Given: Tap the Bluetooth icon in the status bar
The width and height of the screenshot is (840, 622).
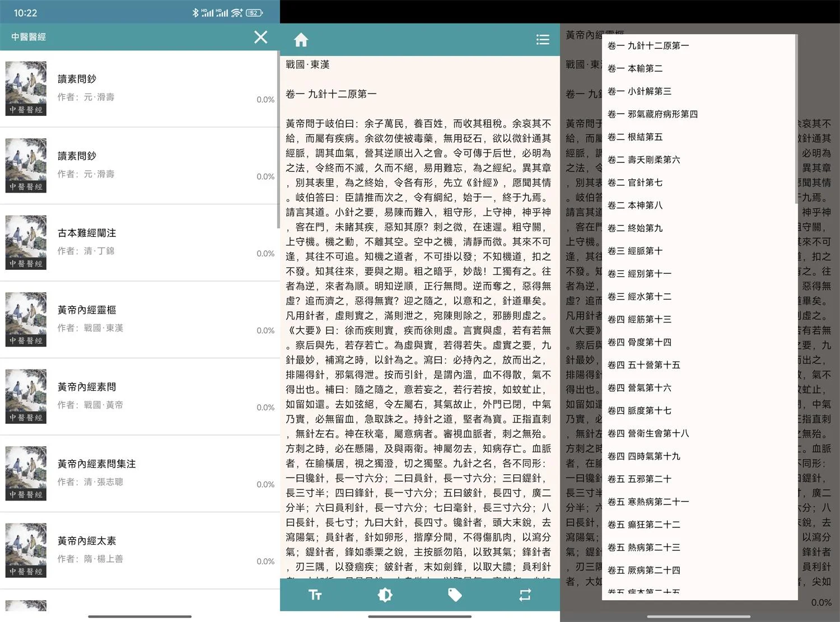Looking at the screenshot, I should click(x=196, y=12).
